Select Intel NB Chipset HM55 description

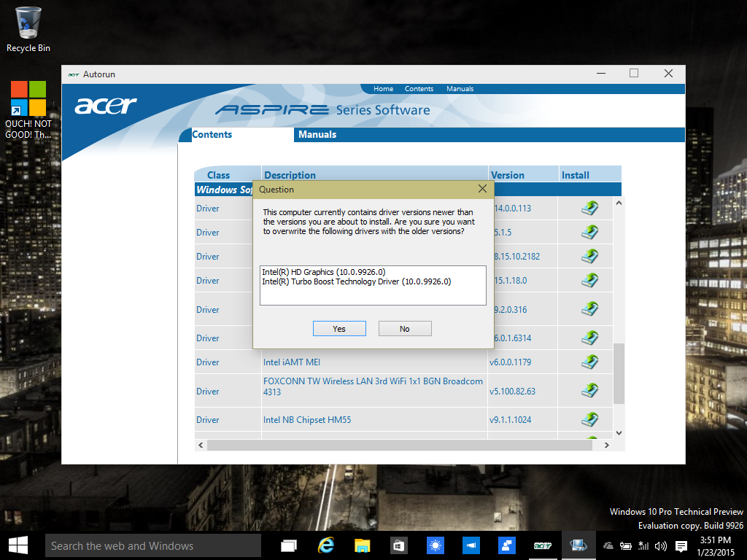click(x=307, y=419)
